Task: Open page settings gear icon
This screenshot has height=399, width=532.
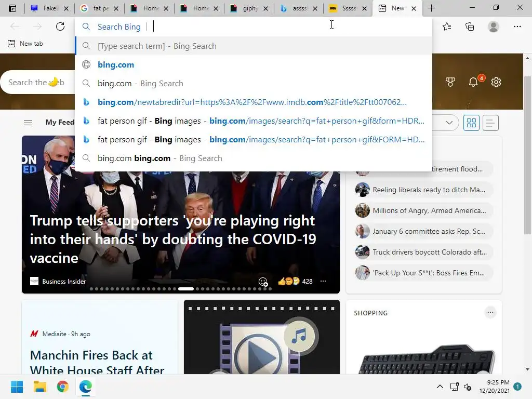Action: click(496, 82)
